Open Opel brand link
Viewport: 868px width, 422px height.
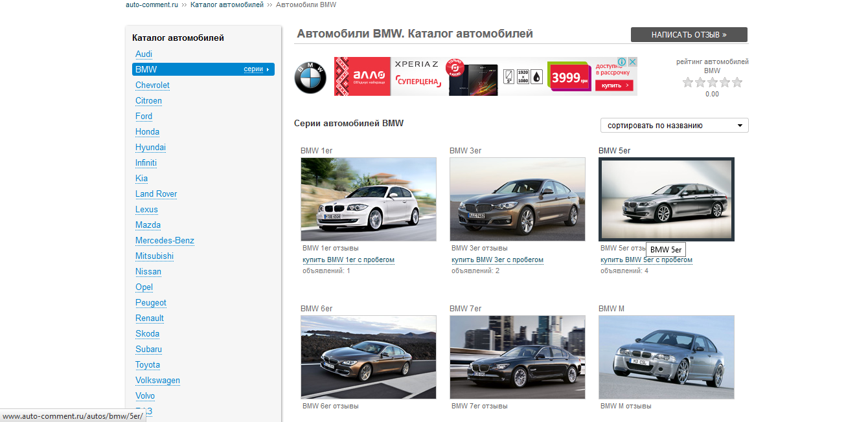coord(144,287)
